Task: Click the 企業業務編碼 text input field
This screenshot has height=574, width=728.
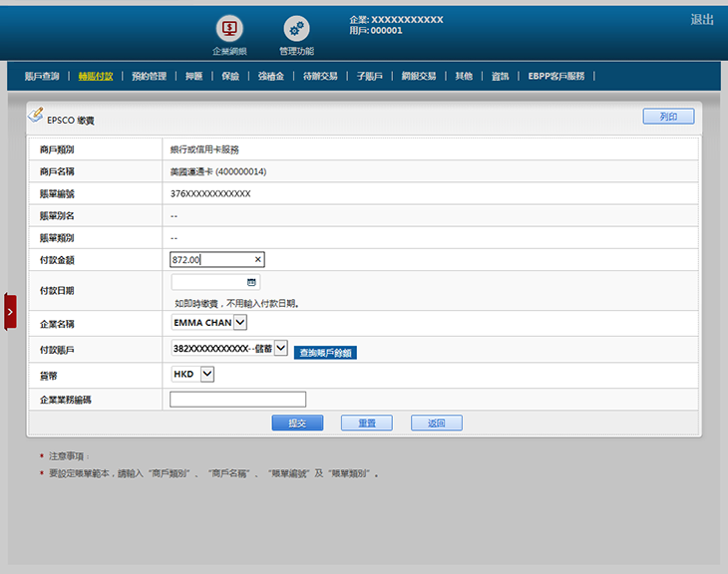Action: pos(237,400)
